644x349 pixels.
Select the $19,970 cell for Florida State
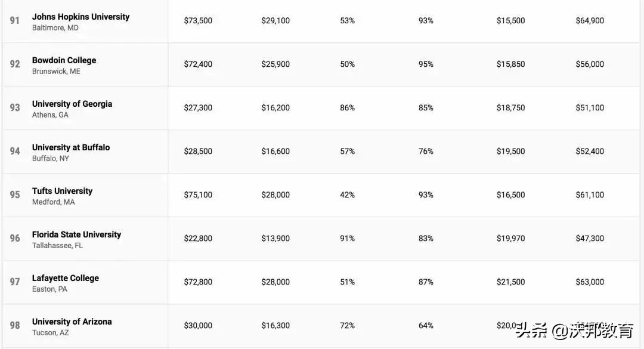(511, 238)
